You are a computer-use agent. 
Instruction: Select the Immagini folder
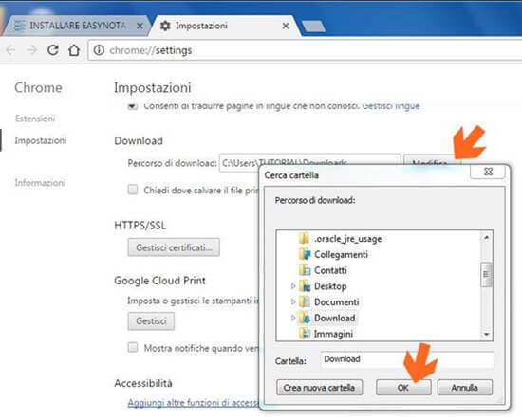click(x=333, y=334)
